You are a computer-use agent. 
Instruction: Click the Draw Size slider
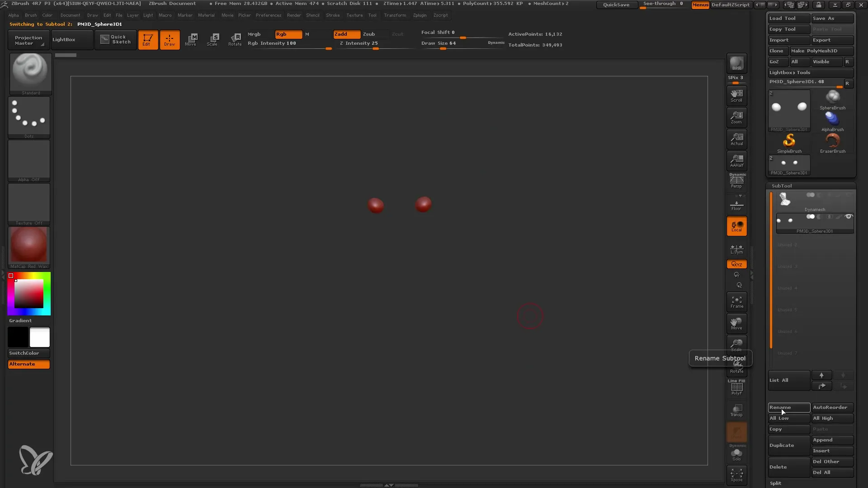coord(463,44)
